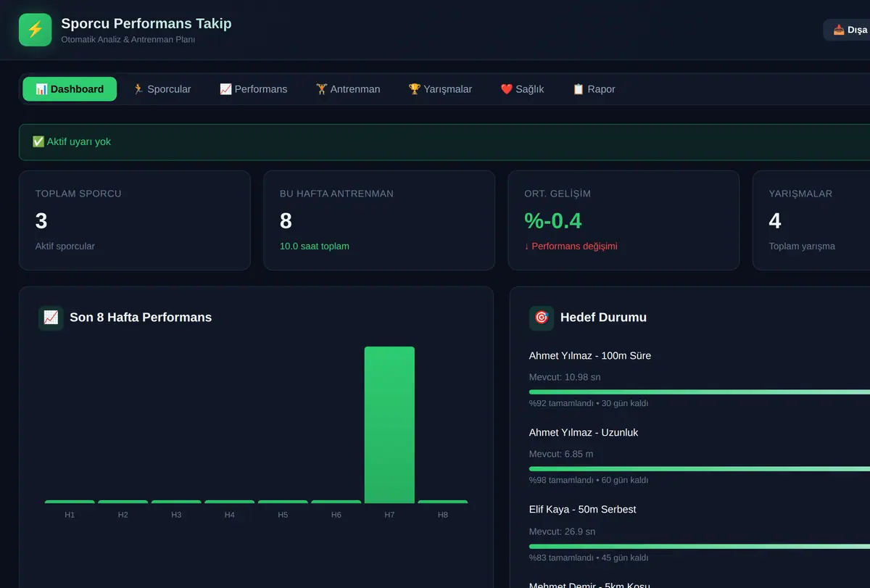870x588 pixels.
Task: Click the chart icon beside Son 8 Hafta Performans
Action: point(51,318)
